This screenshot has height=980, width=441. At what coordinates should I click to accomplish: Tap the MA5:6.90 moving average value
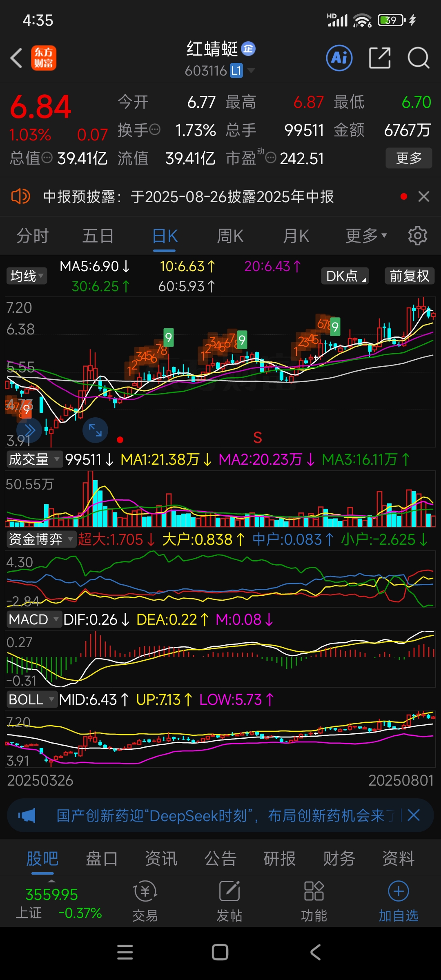(x=95, y=266)
